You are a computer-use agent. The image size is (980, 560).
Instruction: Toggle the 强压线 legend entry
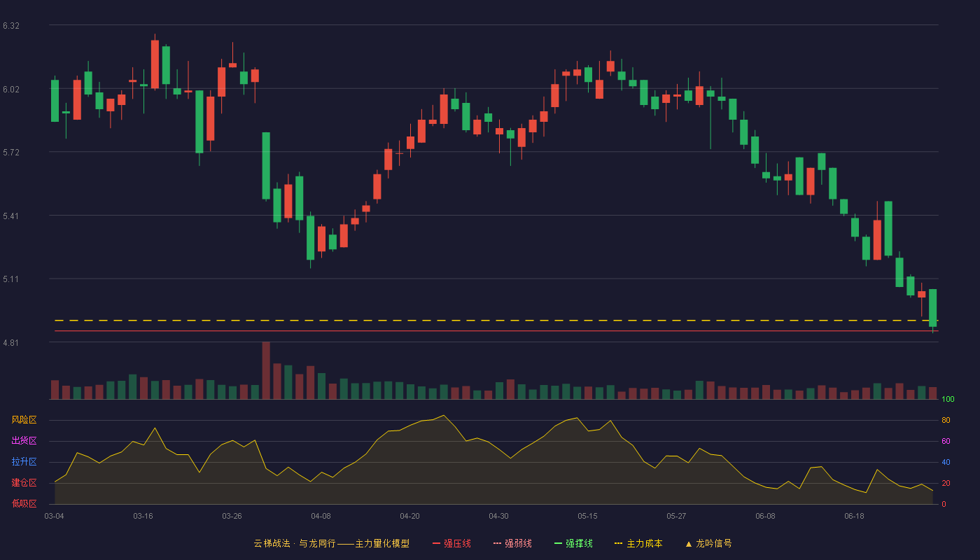451,543
